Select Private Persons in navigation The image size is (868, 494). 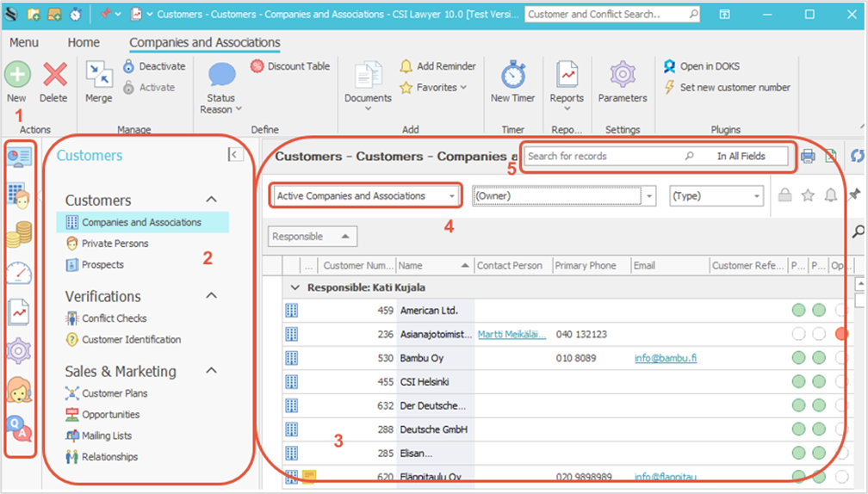pos(115,244)
